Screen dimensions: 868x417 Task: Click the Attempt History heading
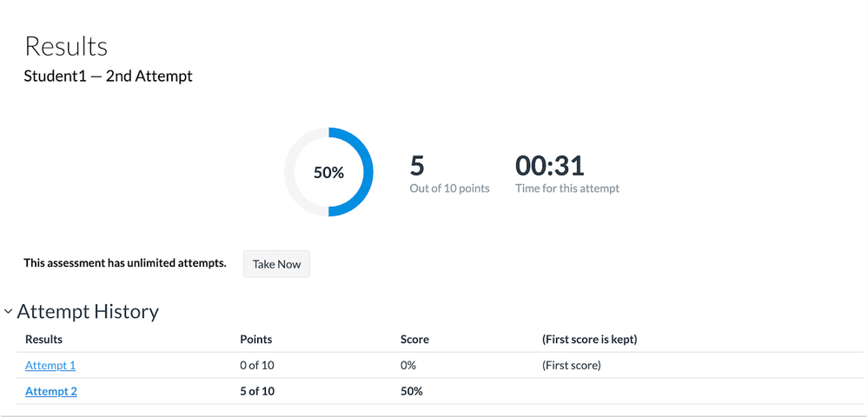[x=88, y=312]
